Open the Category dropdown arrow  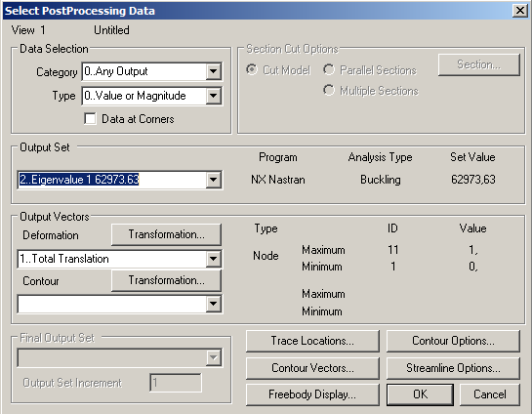[214, 71]
